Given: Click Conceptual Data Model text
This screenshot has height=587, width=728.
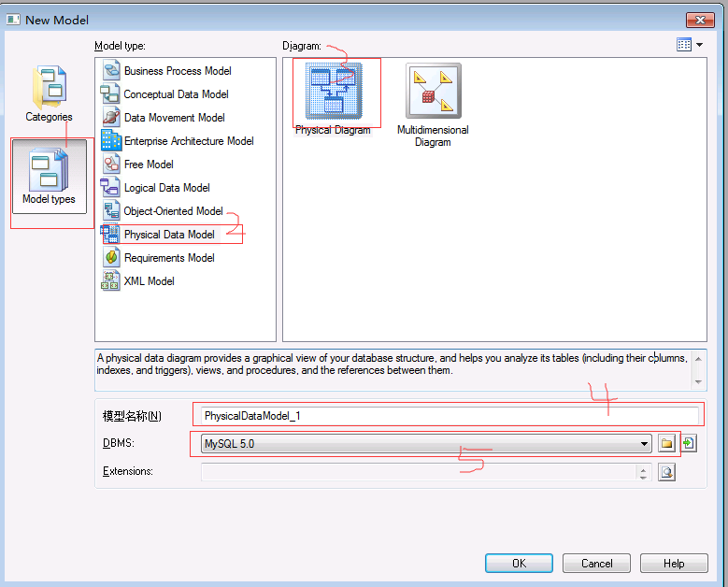Looking at the screenshot, I should coord(176,93).
